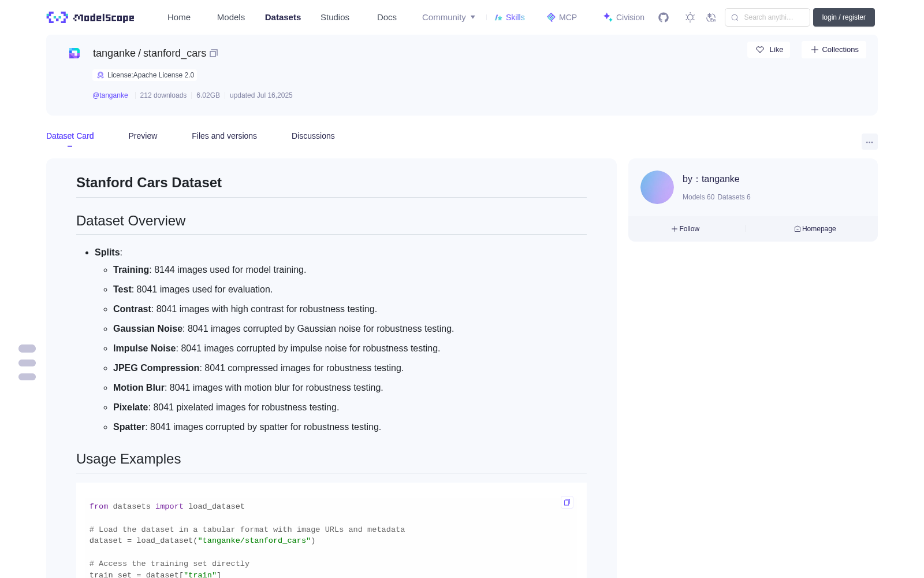Click the Skills sparkle icon
Viewport: 924px width, 578px height.
coord(498,17)
